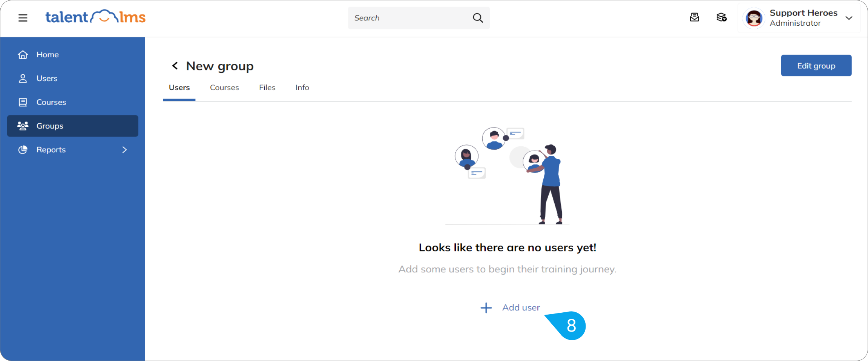The width and height of the screenshot is (868, 361).
Task: Click the Support Heroes name text
Action: [x=803, y=13]
